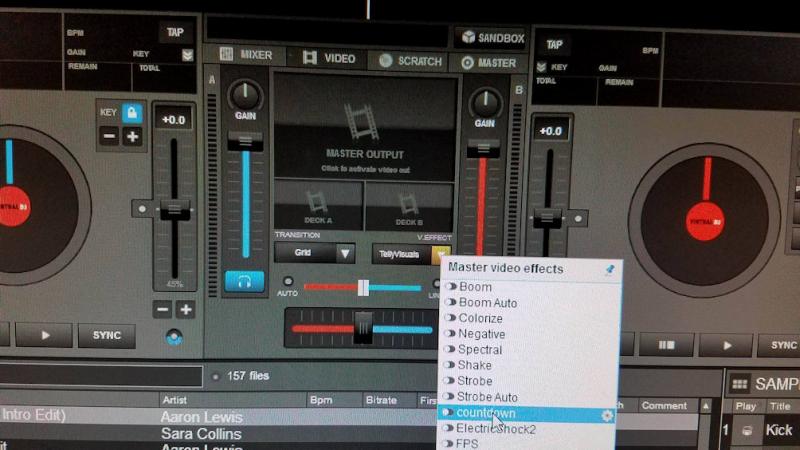Click right deck SYNC button
The height and width of the screenshot is (450, 800).
point(780,345)
